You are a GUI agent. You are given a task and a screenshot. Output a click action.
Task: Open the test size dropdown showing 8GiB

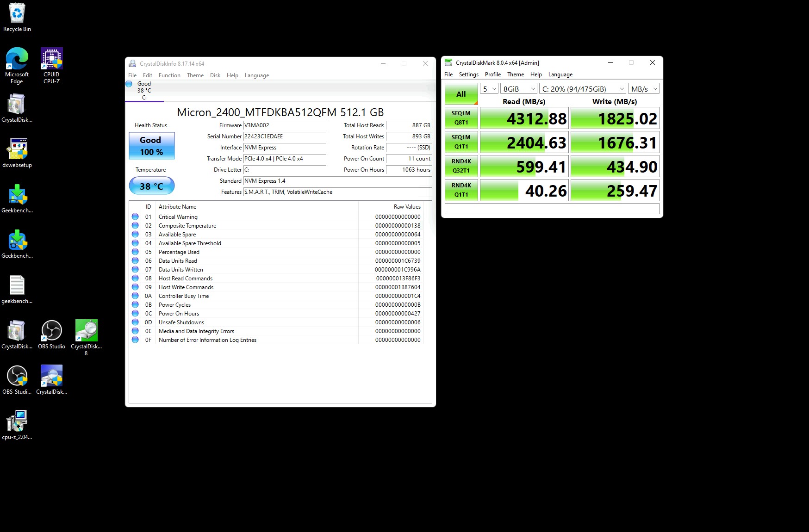pyautogui.click(x=518, y=89)
